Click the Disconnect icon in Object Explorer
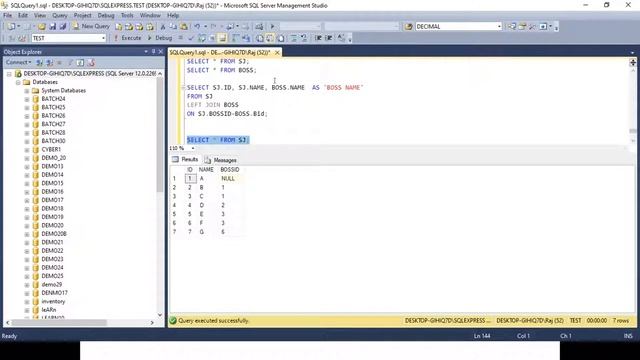 tap(49, 62)
